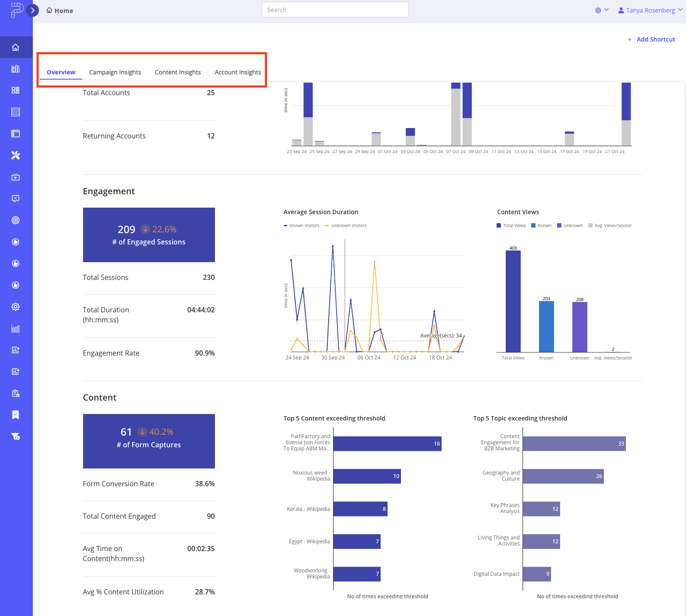Open the bar chart analytics sidebar icon
Image resolution: width=686 pixels, height=616 pixels.
(16, 328)
